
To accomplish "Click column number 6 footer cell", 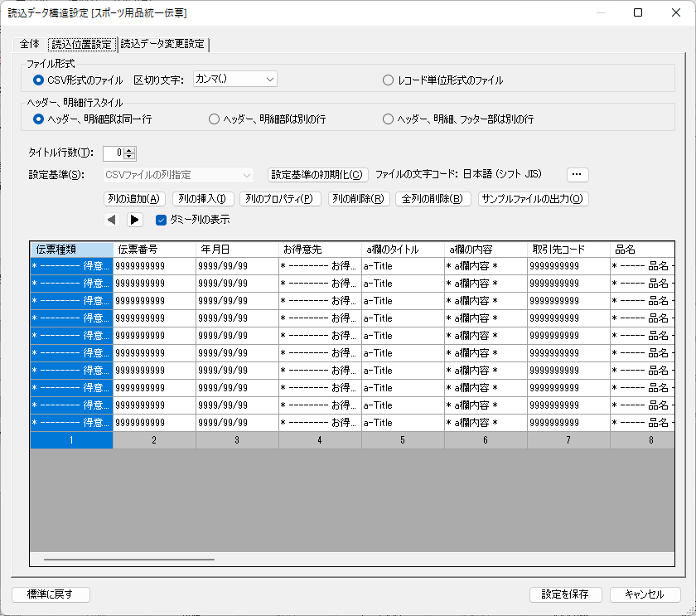I will [x=486, y=440].
